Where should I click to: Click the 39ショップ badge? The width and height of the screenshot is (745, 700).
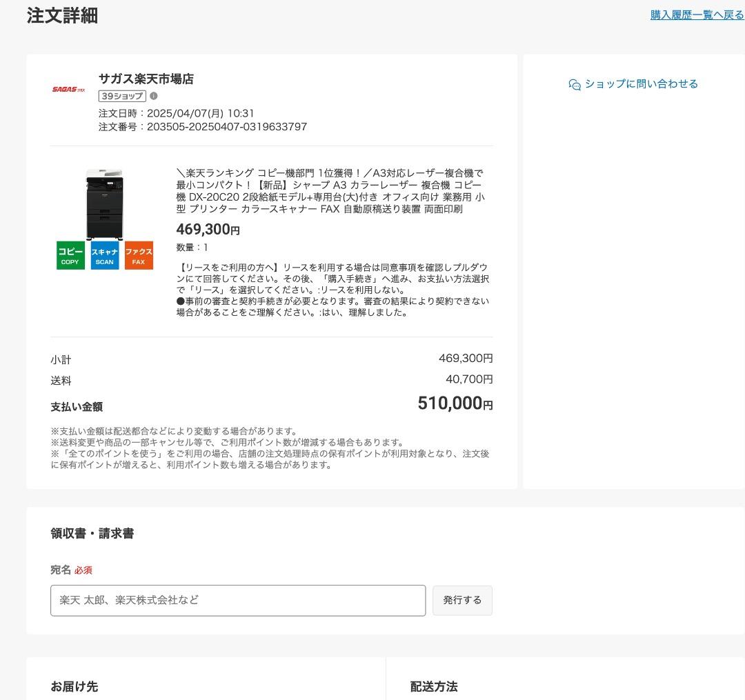122,96
